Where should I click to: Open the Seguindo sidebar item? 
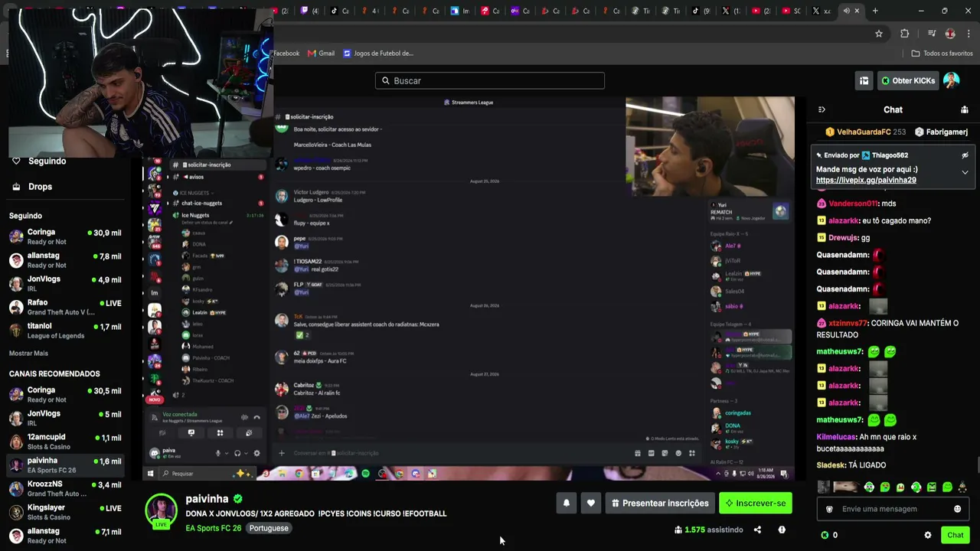[47, 161]
